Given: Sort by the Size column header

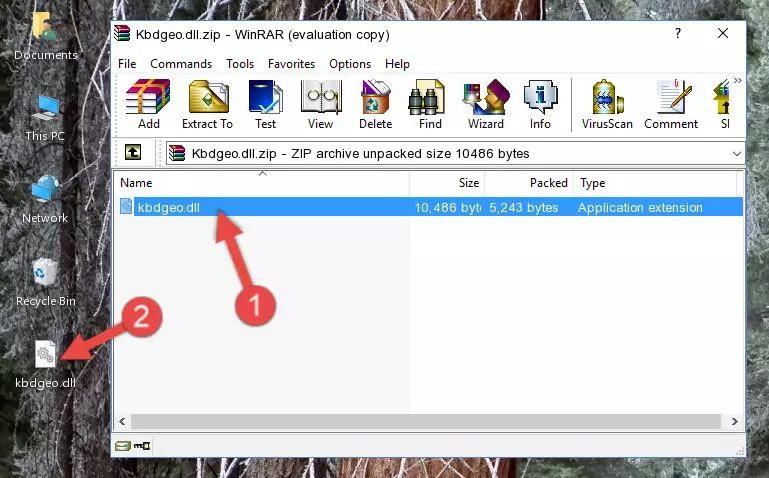Looking at the screenshot, I should click(x=447, y=183).
